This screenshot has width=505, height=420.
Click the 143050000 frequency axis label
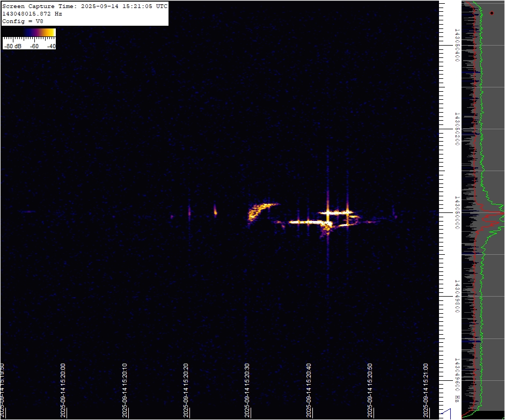pyautogui.click(x=457, y=212)
